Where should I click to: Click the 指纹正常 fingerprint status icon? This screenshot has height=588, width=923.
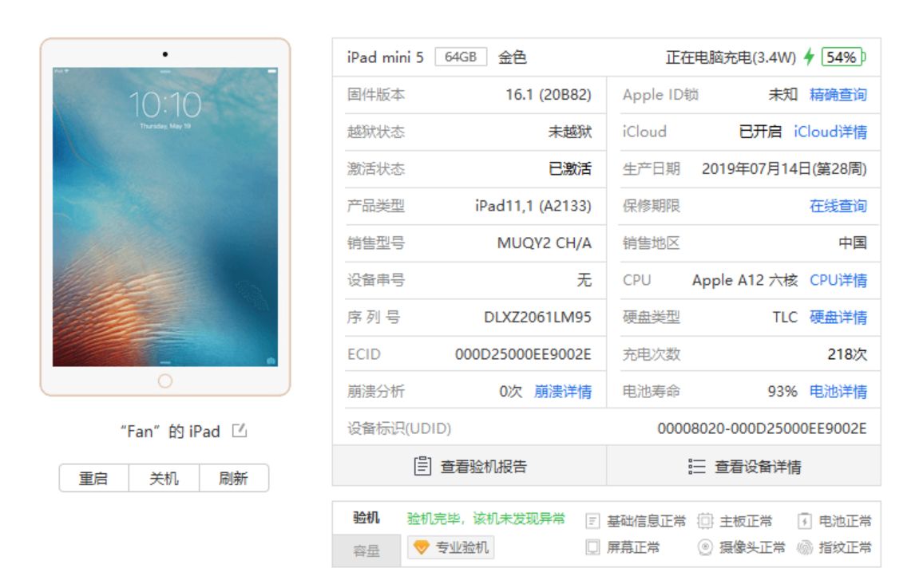pyautogui.click(x=804, y=549)
